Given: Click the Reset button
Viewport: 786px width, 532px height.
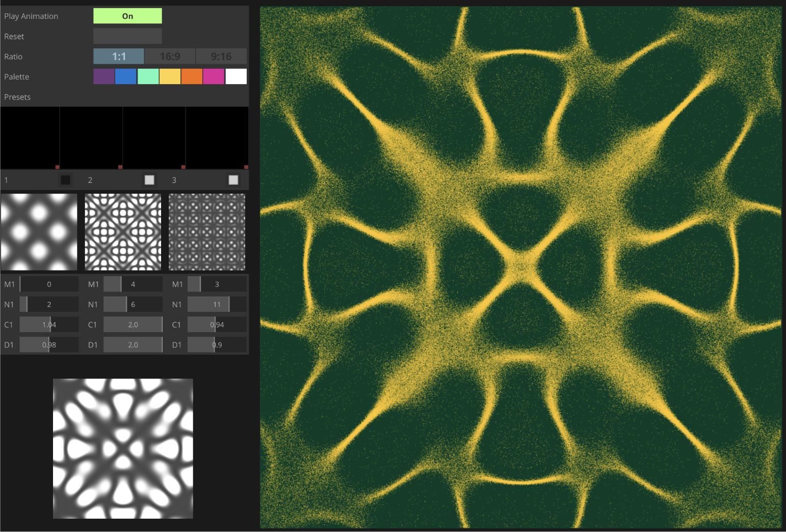Looking at the screenshot, I should 127,36.
